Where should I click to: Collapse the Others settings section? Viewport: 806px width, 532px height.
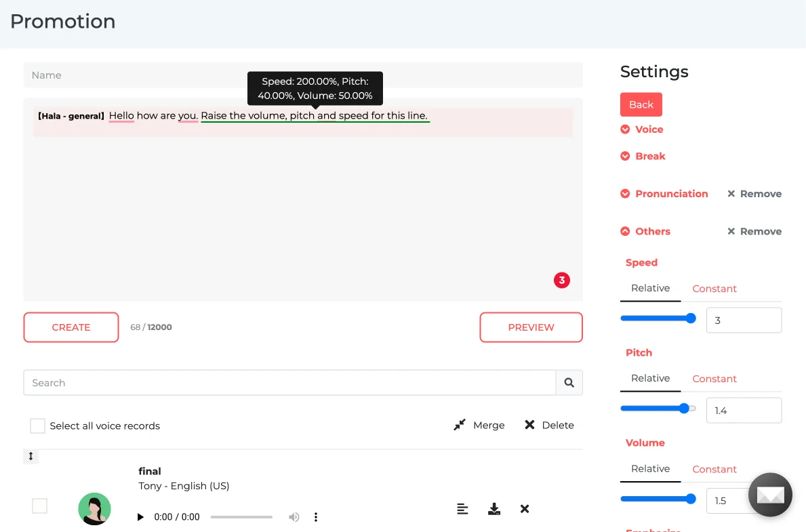[x=645, y=231]
